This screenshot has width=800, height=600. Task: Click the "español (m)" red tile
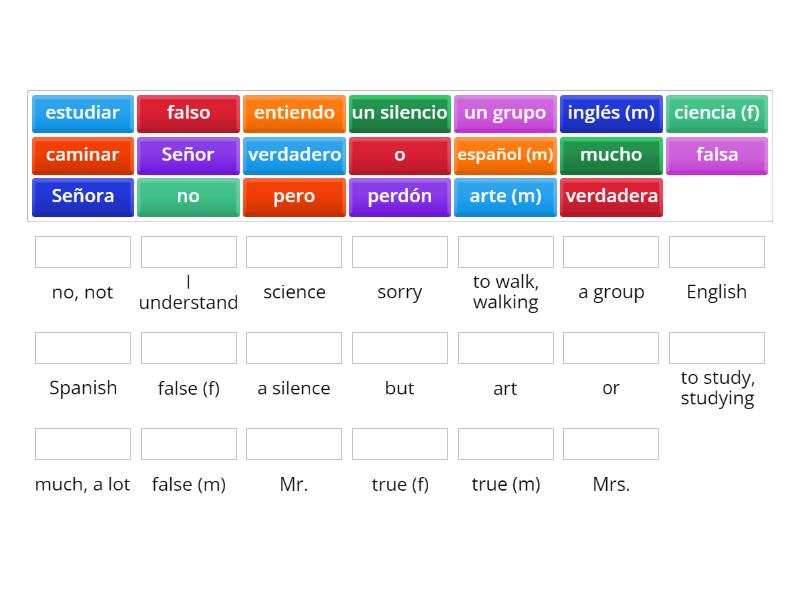point(505,155)
